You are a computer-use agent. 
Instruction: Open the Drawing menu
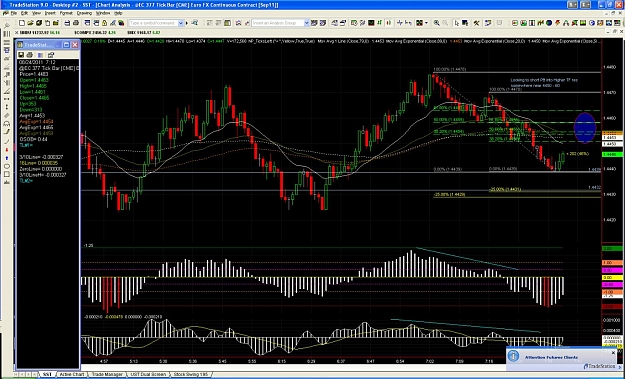point(84,13)
